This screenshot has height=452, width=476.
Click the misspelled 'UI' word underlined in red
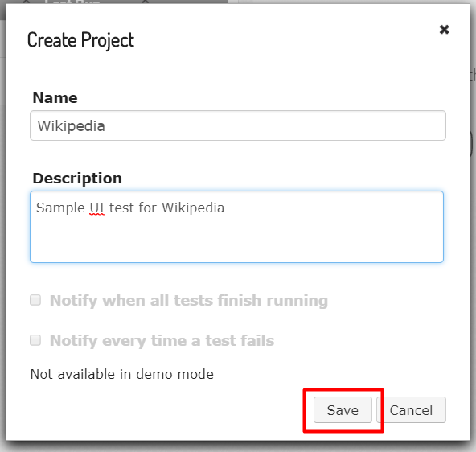coord(96,208)
